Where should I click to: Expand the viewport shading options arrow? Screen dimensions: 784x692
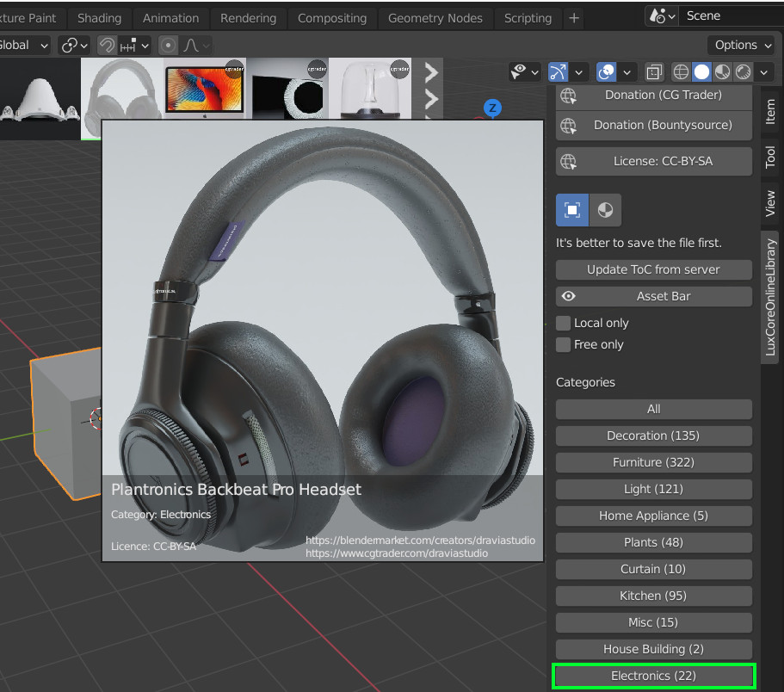pyautogui.click(x=762, y=72)
